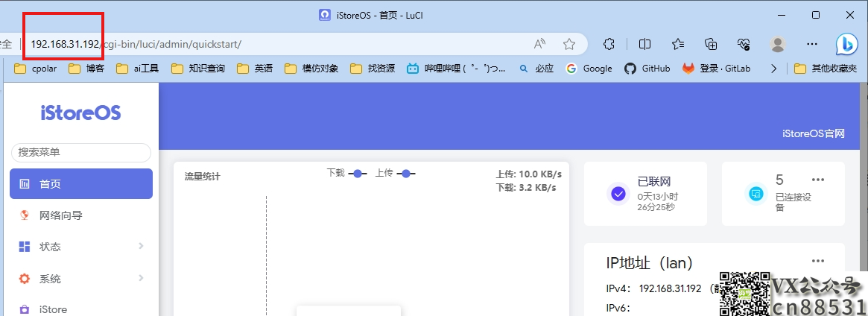The width and height of the screenshot is (868, 316).
Task: Click the uptime 0天13小时 text
Action: [658, 197]
